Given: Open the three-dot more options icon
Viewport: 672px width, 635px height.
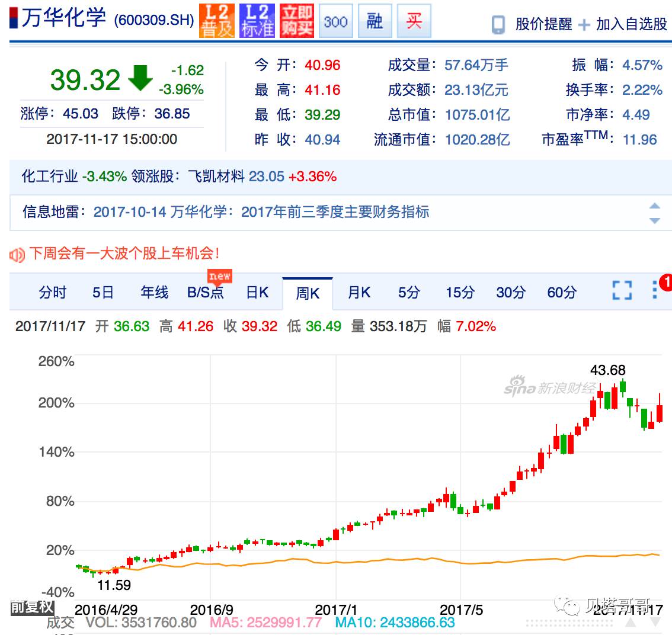Looking at the screenshot, I should (x=654, y=290).
